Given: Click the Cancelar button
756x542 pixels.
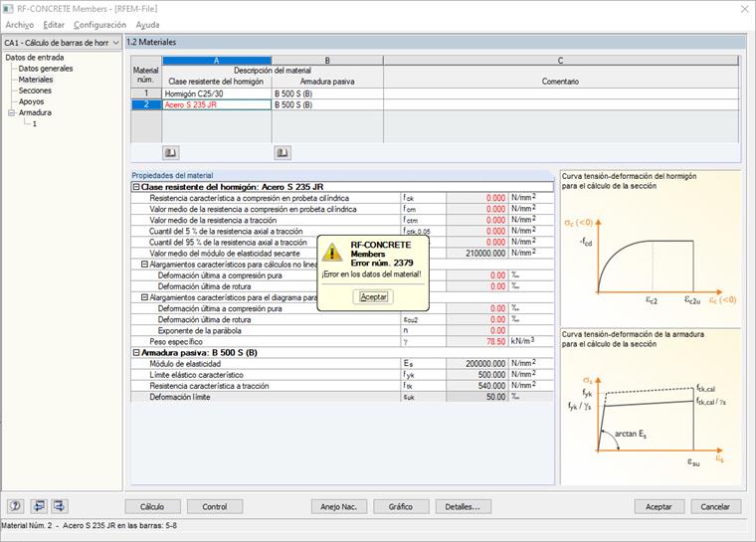Looking at the screenshot, I should pos(715,507).
